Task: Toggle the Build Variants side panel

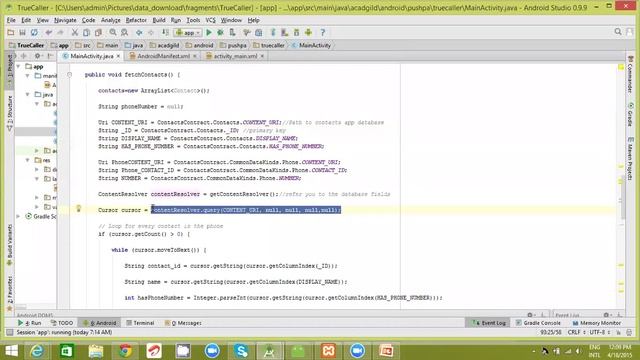Action: pyautogui.click(x=10, y=245)
